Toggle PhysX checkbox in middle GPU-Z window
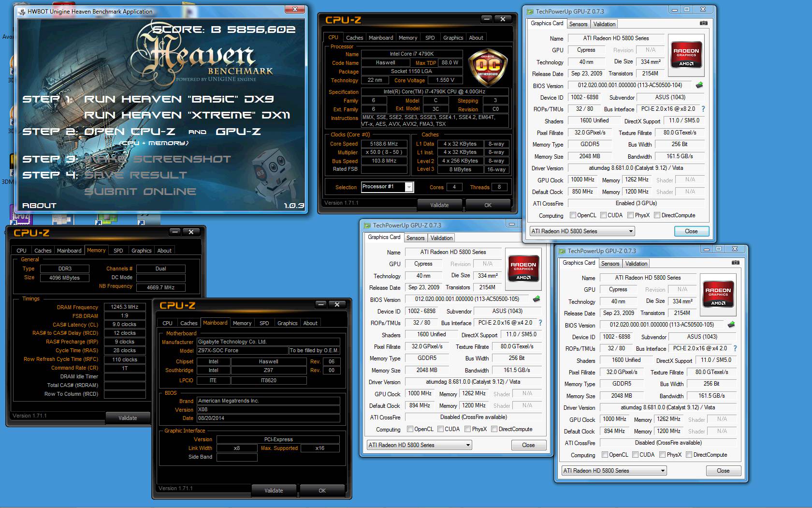This screenshot has width=812, height=508. (x=467, y=429)
